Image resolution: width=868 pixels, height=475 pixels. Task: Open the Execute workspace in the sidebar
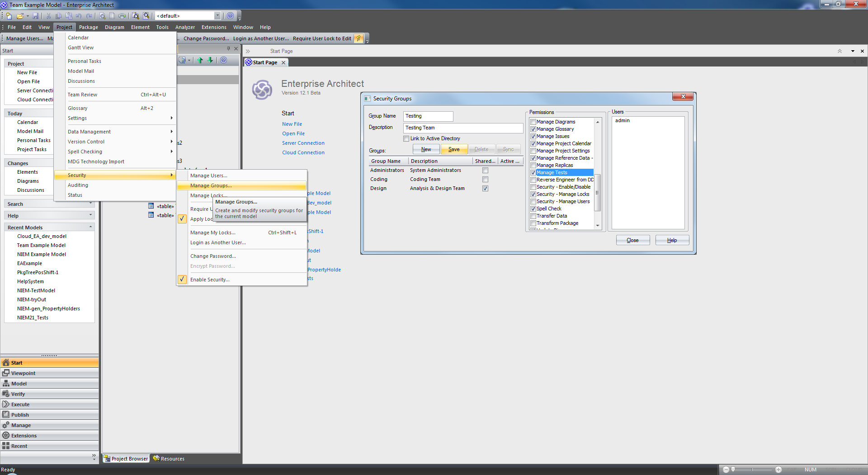[x=20, y=404]
